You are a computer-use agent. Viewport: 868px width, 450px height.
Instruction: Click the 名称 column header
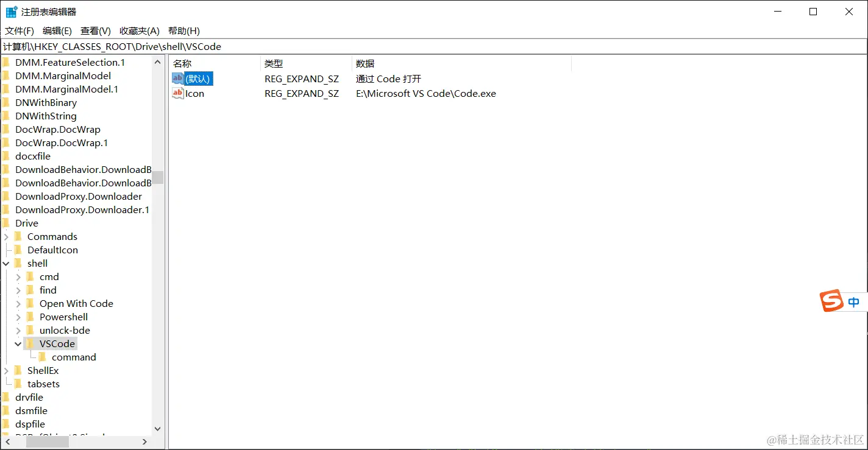pos(215,63)
